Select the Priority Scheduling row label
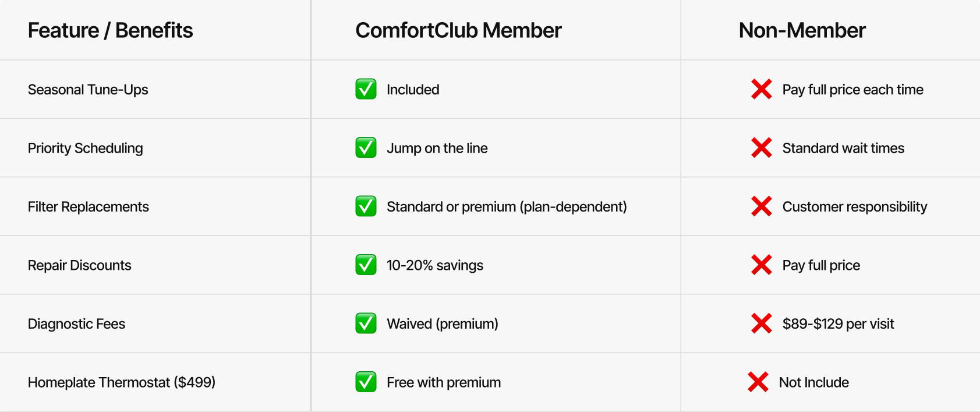The image size is (980, 412). pyautogui.click(x=85, y=148)
